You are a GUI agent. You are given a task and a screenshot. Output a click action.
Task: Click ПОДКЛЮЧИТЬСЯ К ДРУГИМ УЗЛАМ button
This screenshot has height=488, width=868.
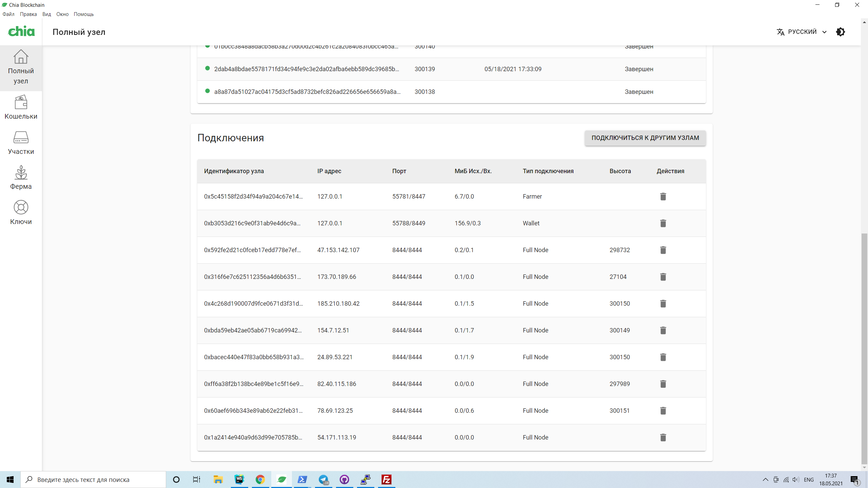(645, 138)
